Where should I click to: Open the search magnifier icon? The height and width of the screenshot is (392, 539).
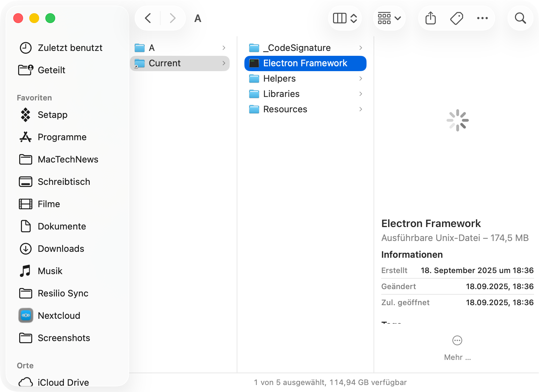point(520,18)
